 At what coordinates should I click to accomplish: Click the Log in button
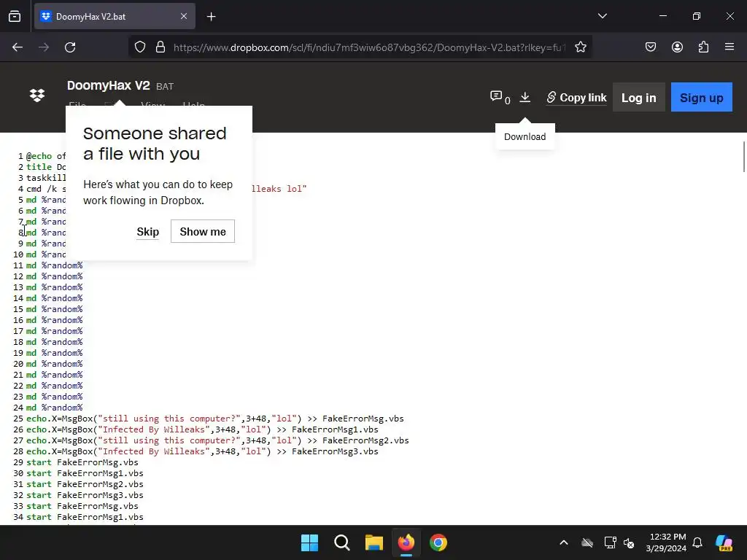click(x=638, y=98)
